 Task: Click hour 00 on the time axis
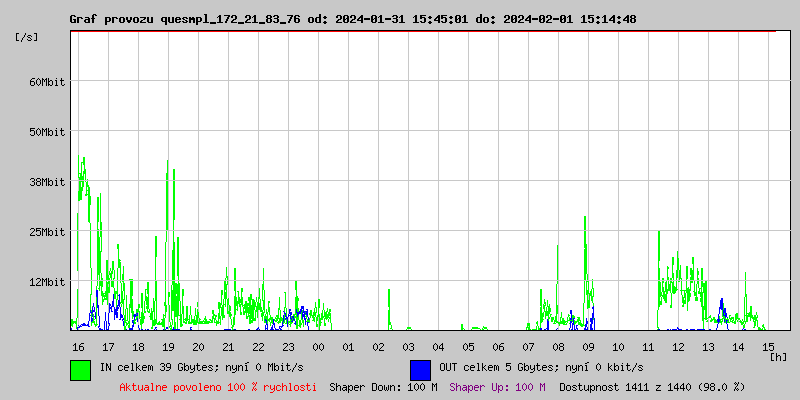click(x=318, y=346)
